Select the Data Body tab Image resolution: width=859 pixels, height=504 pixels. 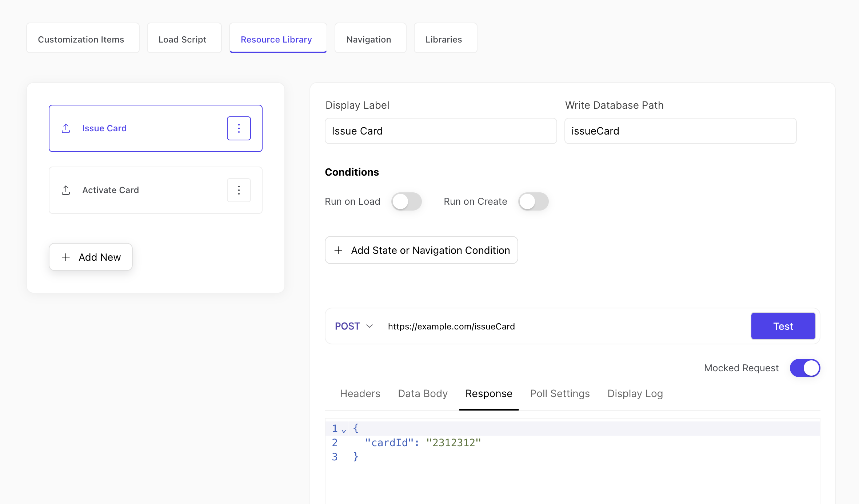(423, 393)
